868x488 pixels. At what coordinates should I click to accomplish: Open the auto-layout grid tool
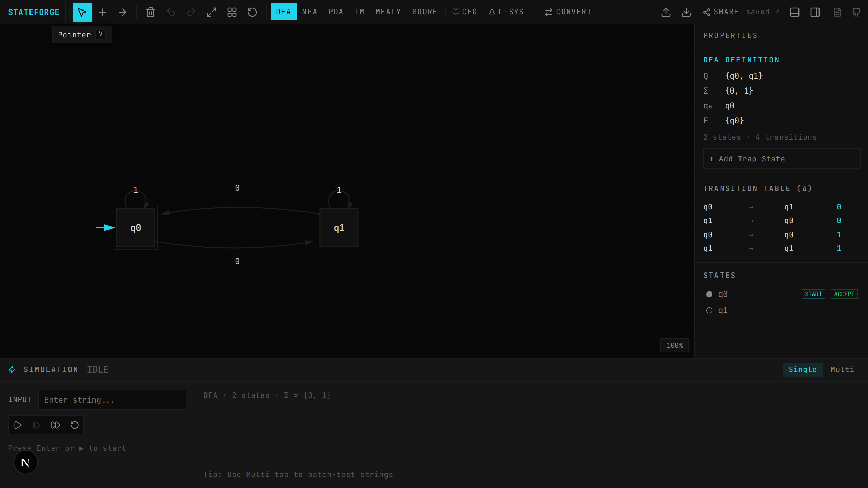coord(232,12)
